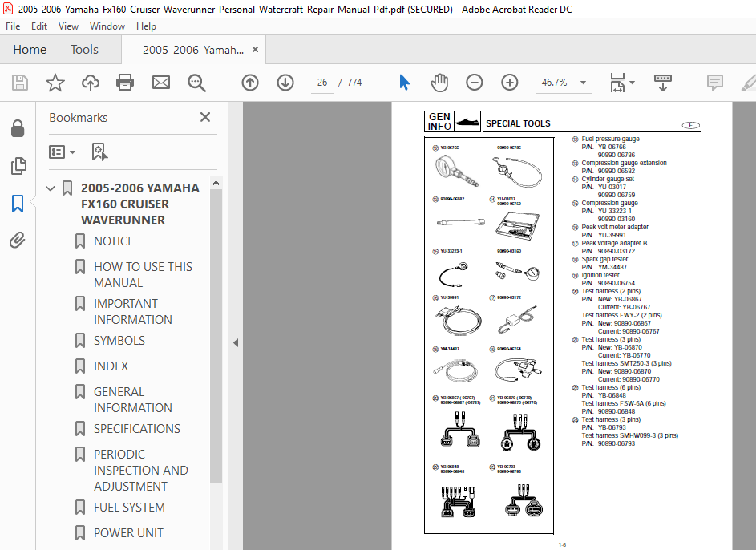
Task: Collapse the 2005-2006 Yamaha FX160 bookmark tree
Action: [51, 188]
